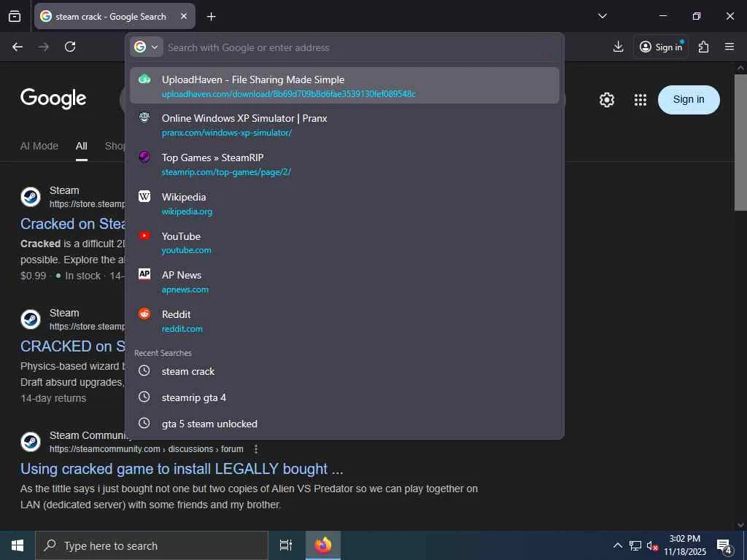Open Google quick settings gear
This screenshot has width=747, height=560.
[x=606, y=100]
